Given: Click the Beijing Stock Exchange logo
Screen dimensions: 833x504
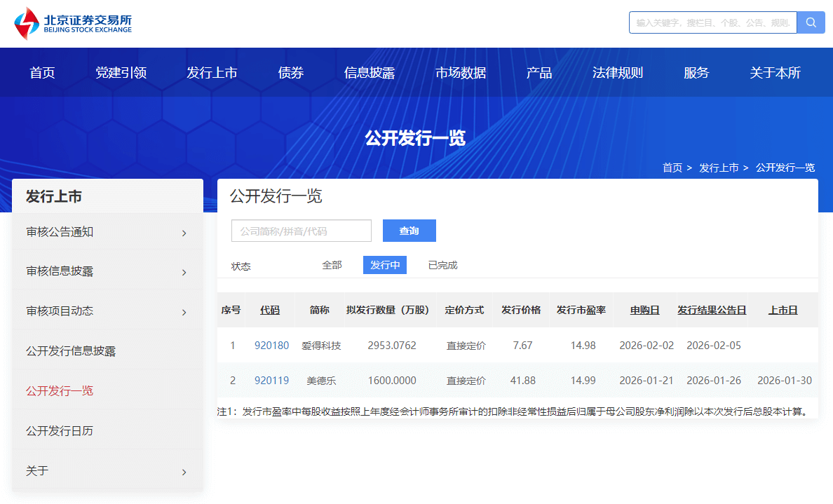Looking at the screenshot, I should point(73,24).
